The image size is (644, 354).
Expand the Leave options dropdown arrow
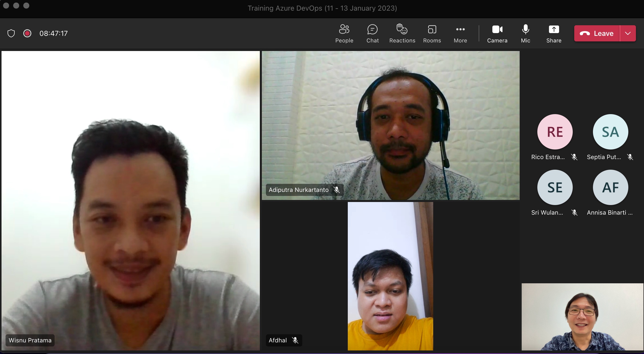[628, 33]
